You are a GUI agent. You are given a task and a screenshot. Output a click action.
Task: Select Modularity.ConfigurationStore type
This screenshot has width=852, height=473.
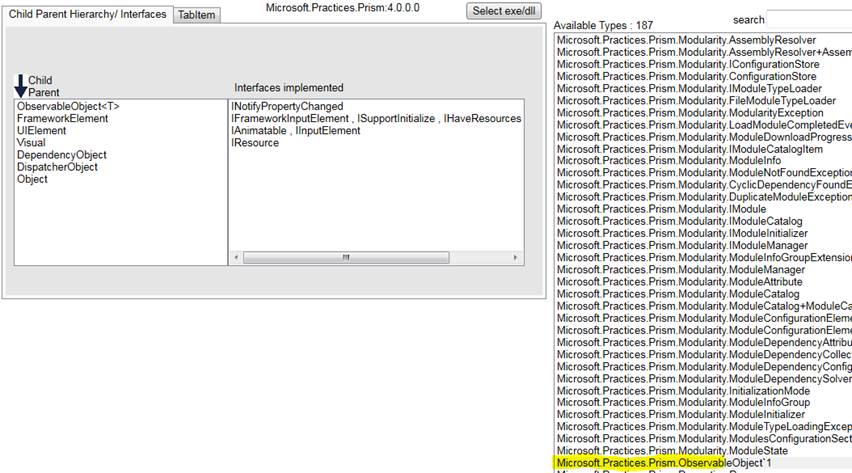click(686, 77)
